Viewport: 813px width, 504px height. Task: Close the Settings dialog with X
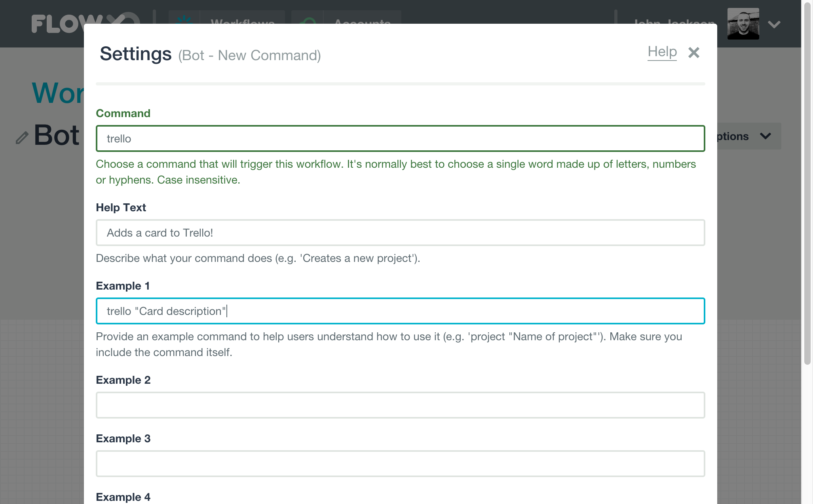(693, 53)
